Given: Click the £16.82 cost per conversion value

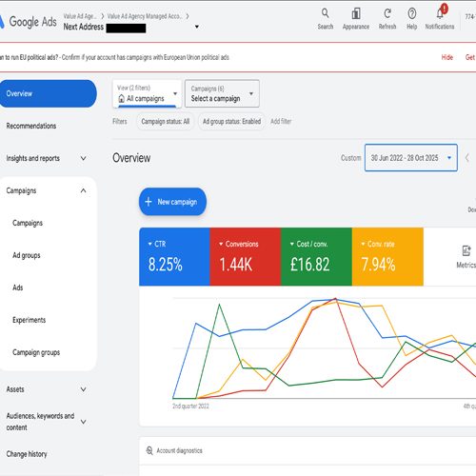Looking at the screenshot, I should pyautogui.click(x=310, y=265).
